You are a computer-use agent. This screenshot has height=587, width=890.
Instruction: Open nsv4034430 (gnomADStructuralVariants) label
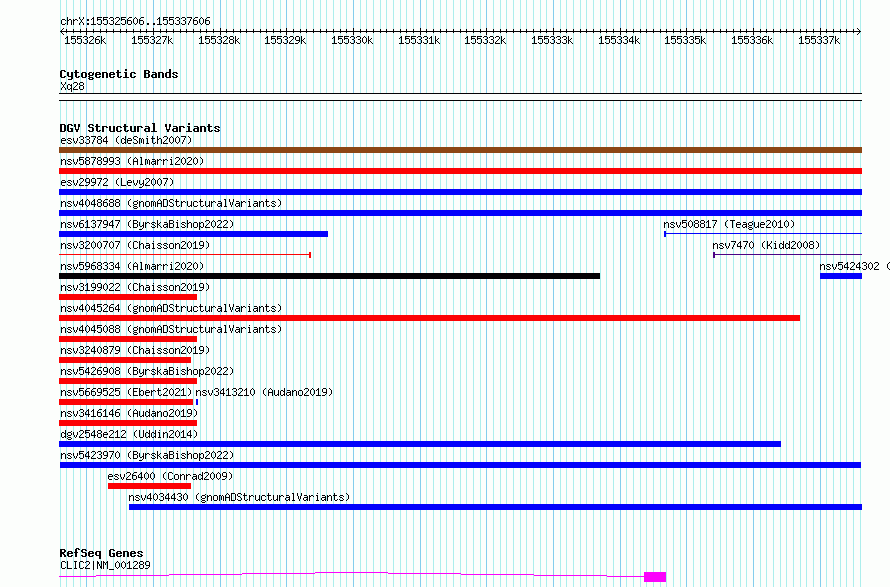point(239,497)
